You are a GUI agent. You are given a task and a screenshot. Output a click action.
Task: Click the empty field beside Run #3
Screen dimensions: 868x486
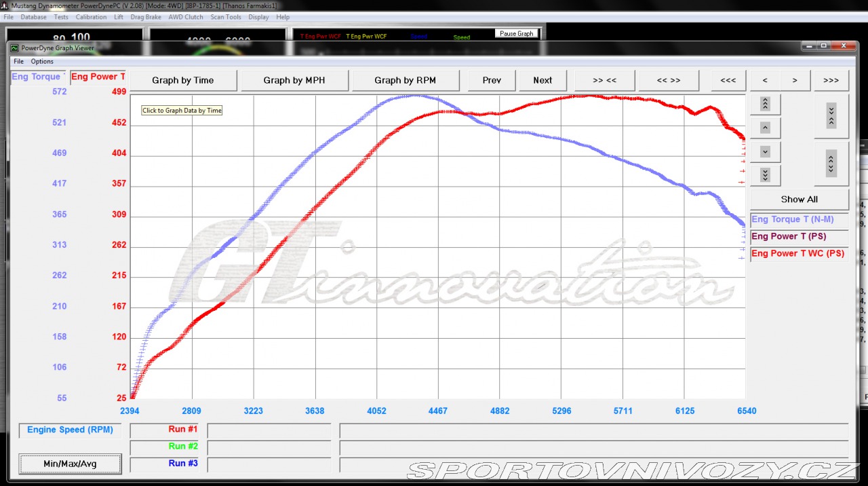tap(269, 464)
